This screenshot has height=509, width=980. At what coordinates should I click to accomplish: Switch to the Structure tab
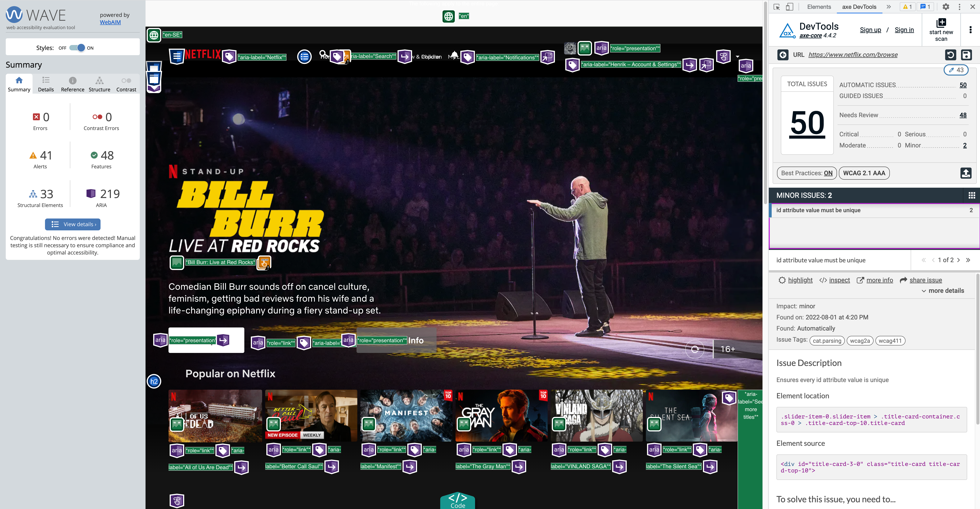pyautogui.click(x=99, y=84)
